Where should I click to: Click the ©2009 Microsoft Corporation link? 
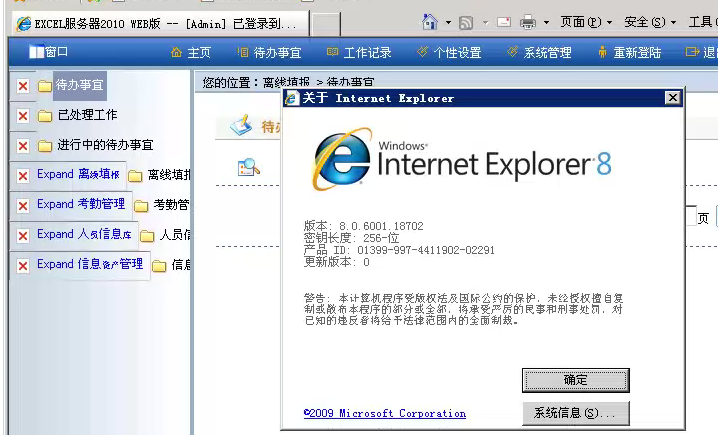point(384,413)
